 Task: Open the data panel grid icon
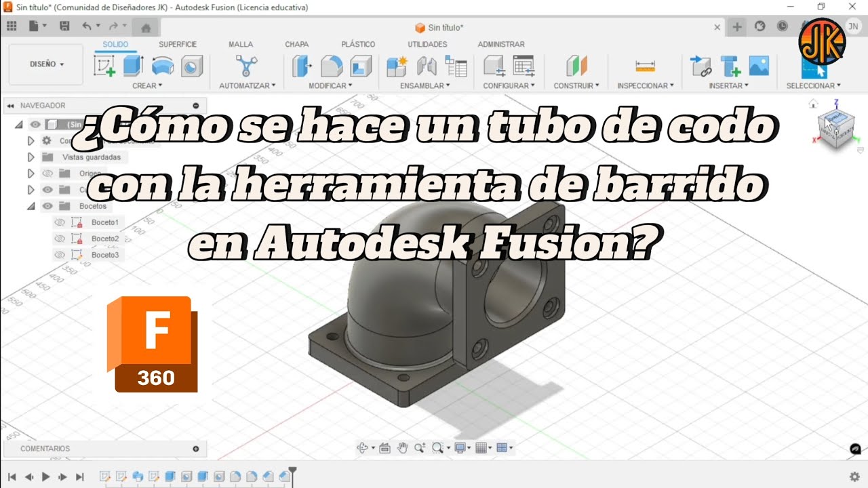[x=12, y=26]
